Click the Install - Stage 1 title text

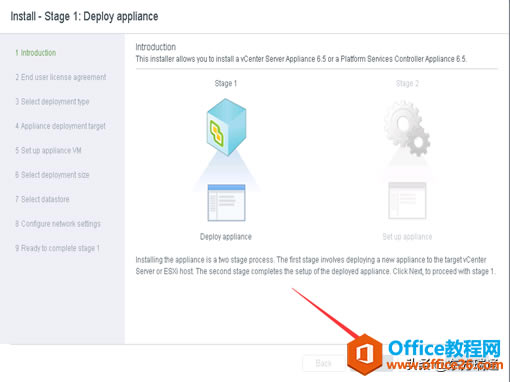[x=84, y=16]
